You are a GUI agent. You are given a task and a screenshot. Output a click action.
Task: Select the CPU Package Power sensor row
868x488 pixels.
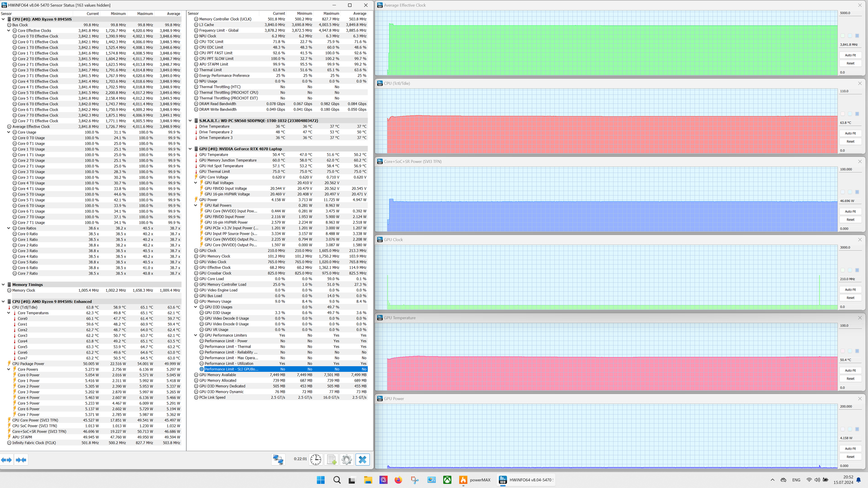28,364
